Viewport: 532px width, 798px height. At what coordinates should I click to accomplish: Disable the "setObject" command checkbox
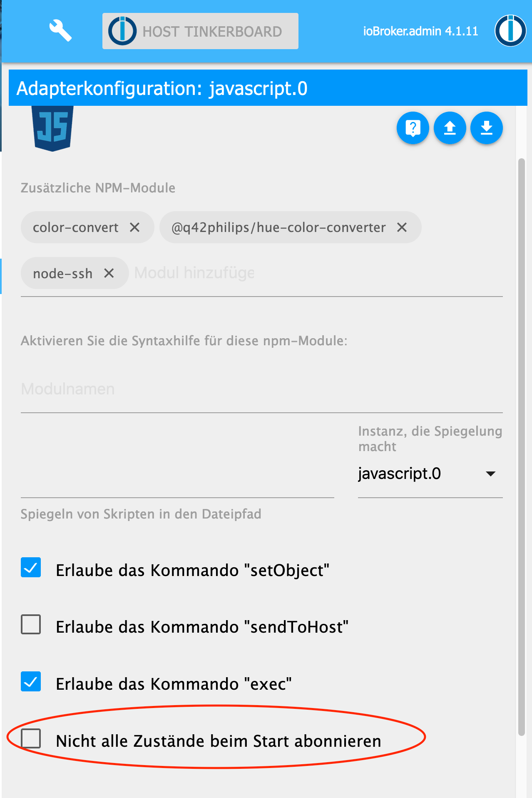(31, 567)
